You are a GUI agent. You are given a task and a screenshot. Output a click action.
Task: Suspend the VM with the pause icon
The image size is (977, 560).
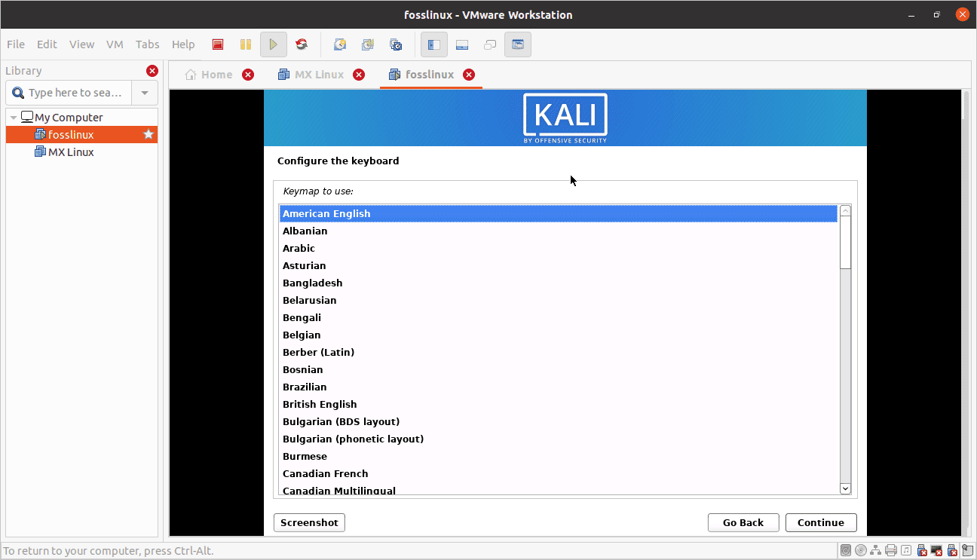pyautogui.click(x=246, y=44)
